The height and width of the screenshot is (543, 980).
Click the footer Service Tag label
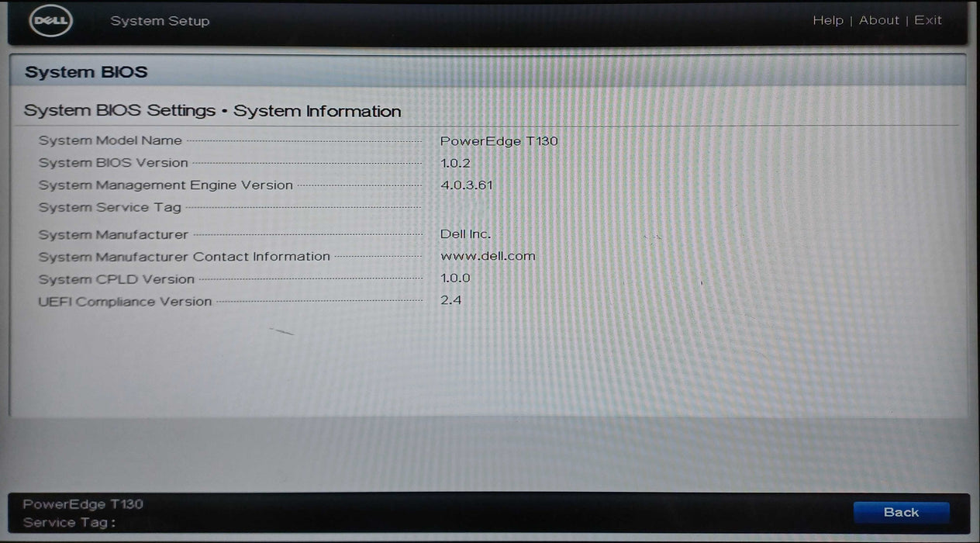69,523
